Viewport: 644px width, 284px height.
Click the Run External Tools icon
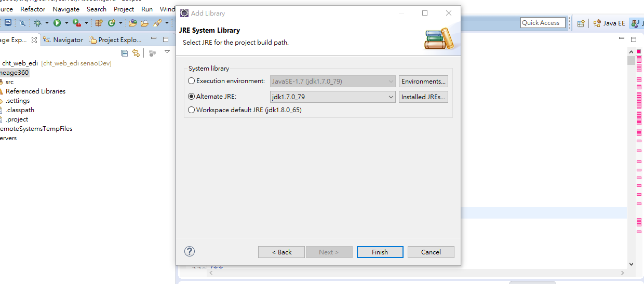(x=77, y=23)
